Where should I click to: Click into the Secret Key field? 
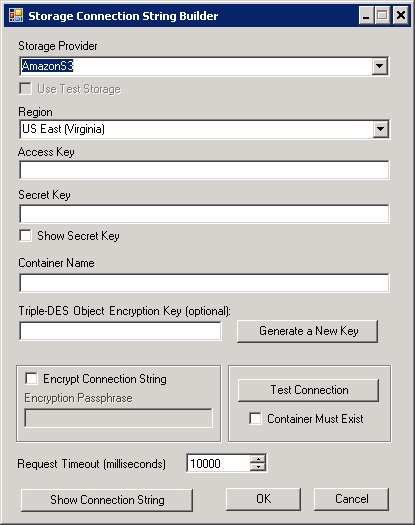[204, 214]
